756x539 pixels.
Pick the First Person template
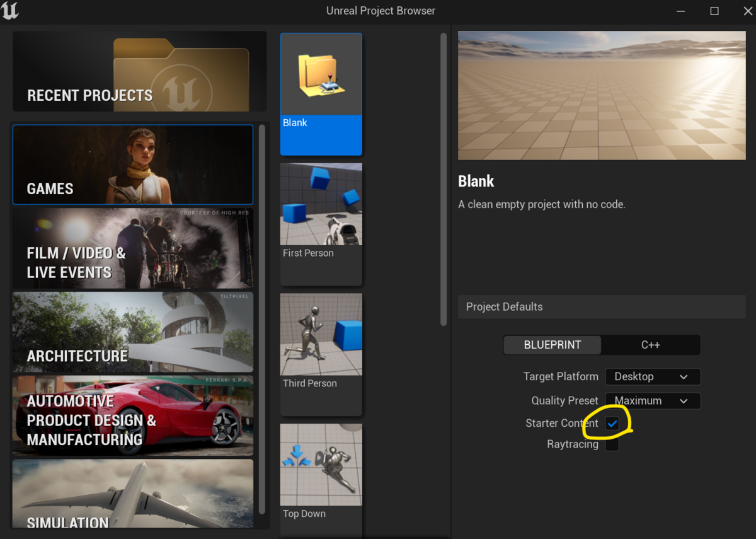click(x=321, y=224)
